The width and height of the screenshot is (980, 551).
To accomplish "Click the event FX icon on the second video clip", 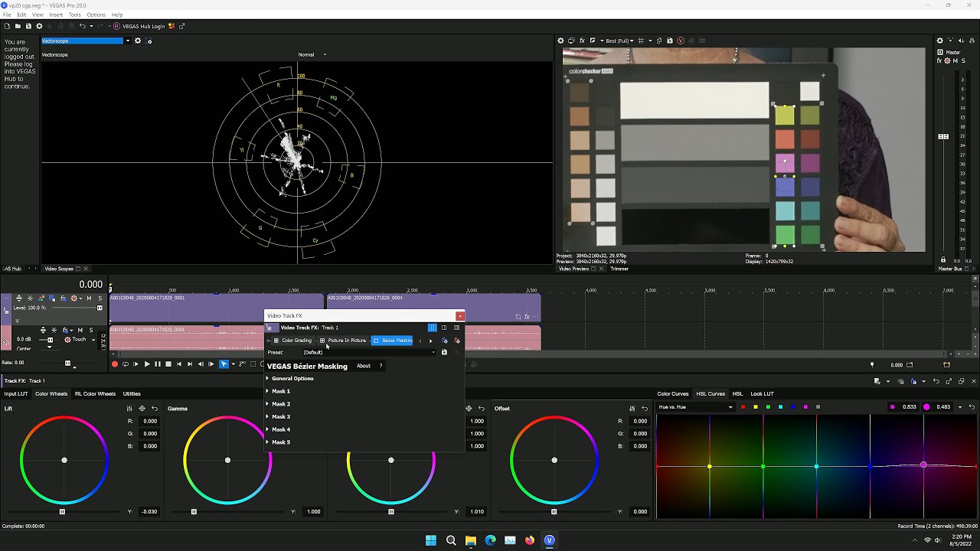I will (527, 316).
